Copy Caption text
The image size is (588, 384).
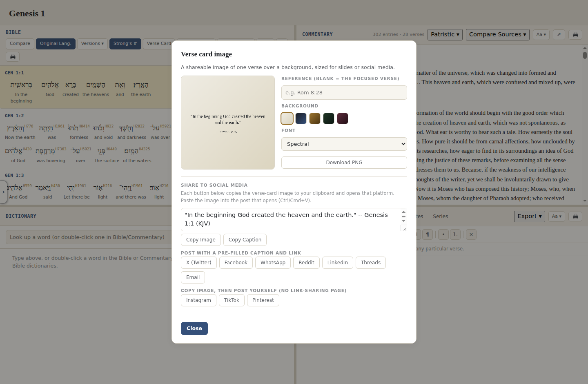tap(245, 240)
